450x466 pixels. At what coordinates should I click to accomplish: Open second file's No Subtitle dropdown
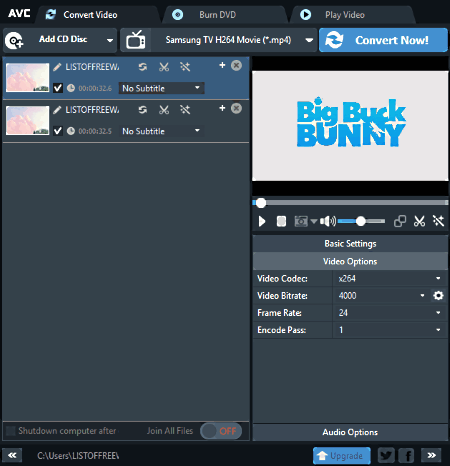(x=161, y=131)
